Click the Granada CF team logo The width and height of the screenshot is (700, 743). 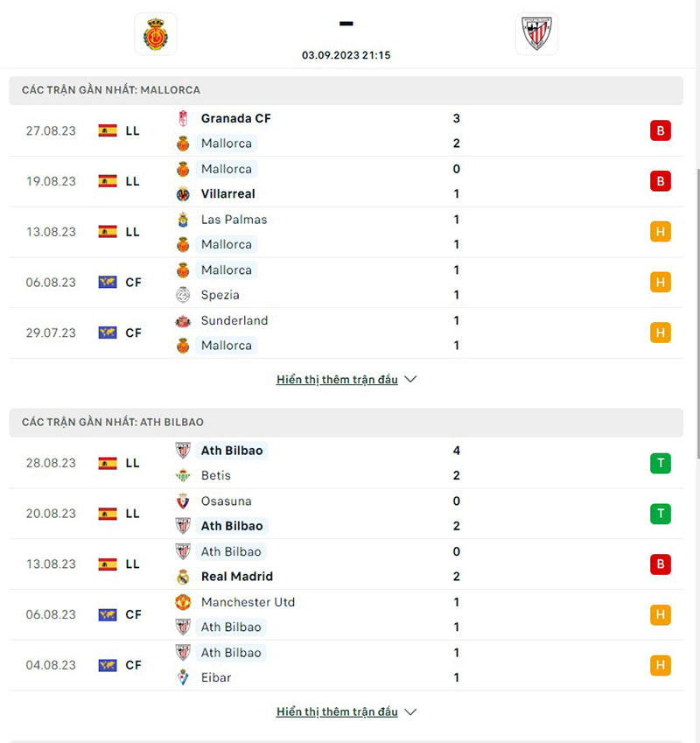tap(183, 119)
